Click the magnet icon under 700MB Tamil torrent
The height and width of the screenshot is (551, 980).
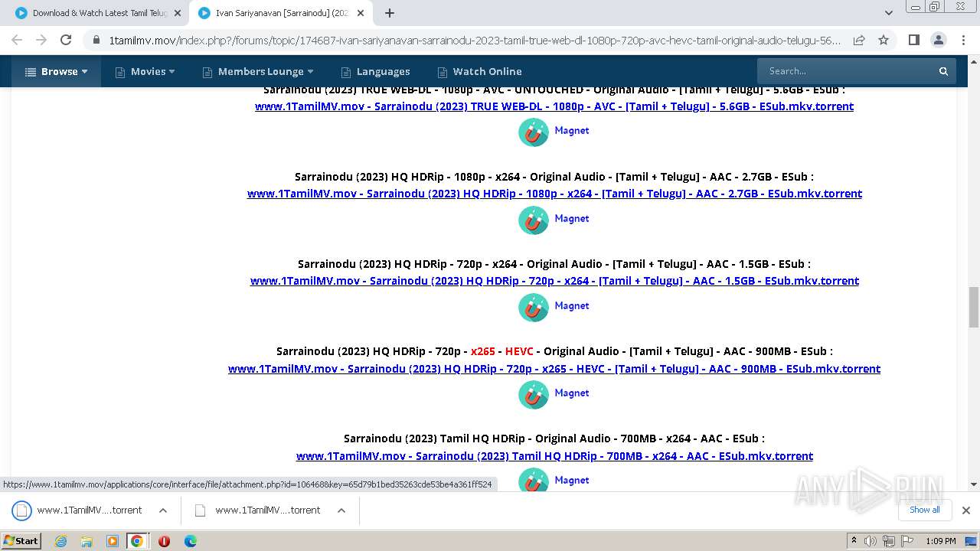[534, 480]
